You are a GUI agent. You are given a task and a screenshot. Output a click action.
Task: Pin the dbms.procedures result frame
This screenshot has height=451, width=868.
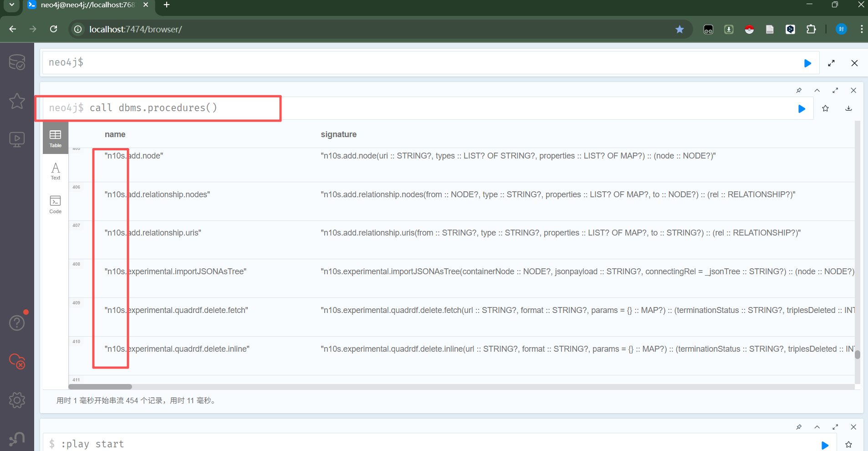coord(799,90)
